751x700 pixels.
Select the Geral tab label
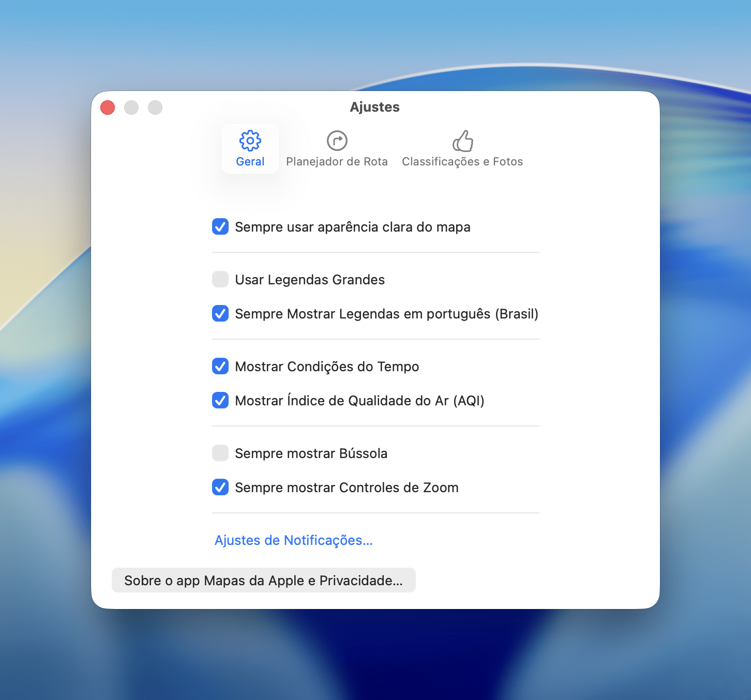[x=250, y=162]
